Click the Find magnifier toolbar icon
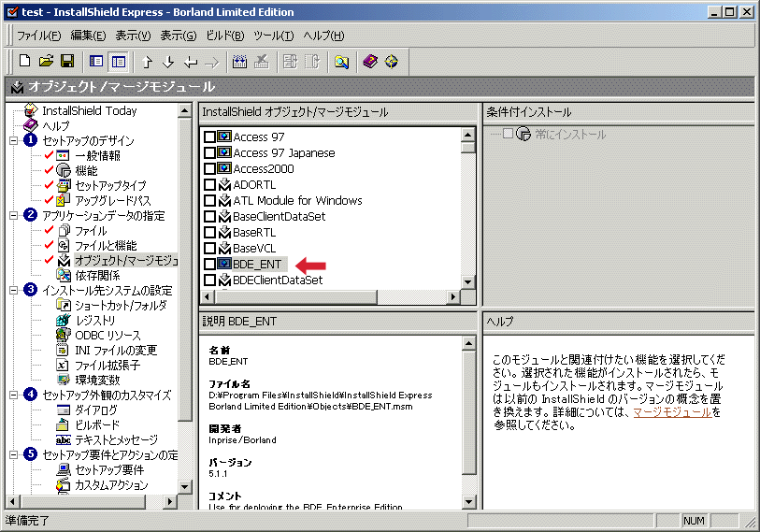 [x=342, y=62]
